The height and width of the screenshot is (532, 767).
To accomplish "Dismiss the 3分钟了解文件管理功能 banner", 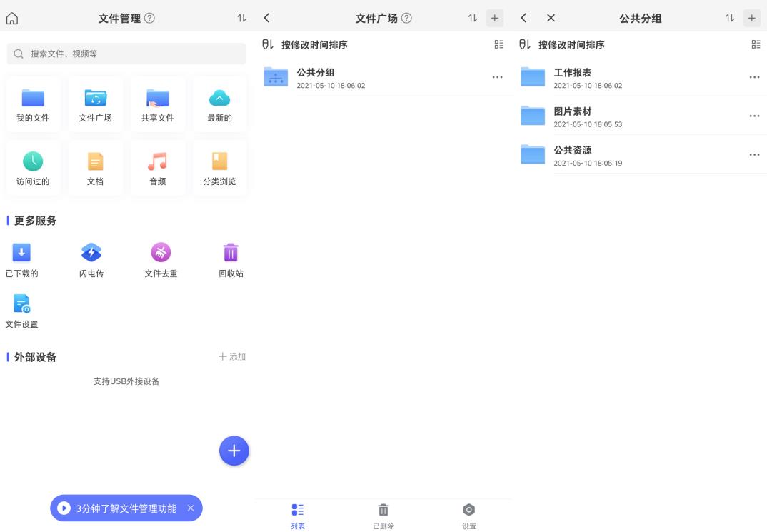I will (190, 508).
